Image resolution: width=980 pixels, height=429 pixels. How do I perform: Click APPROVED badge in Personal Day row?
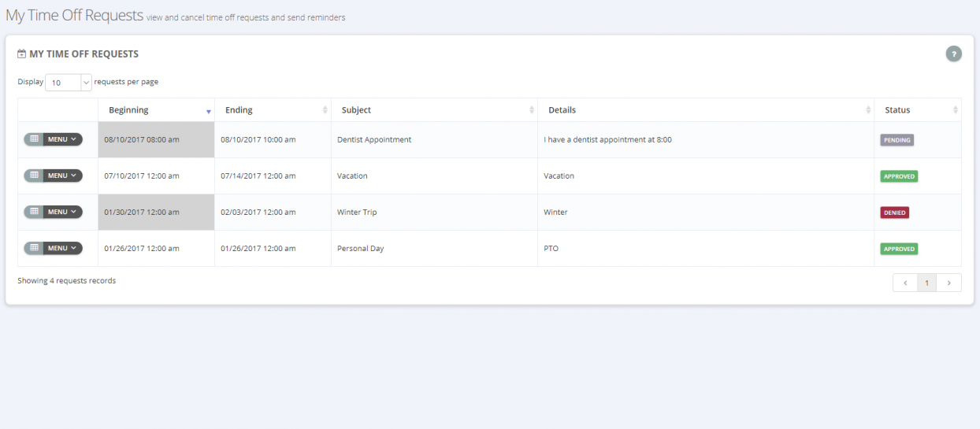click(899, 249)
